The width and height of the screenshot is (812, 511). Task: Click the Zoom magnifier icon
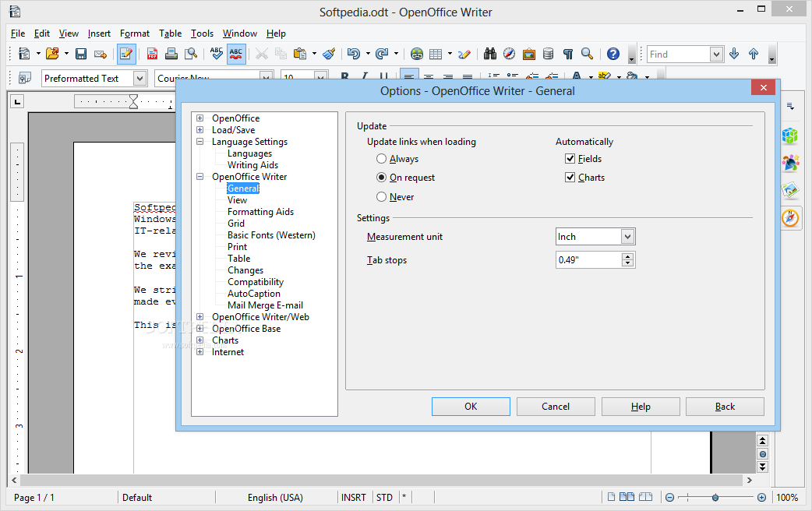(588, 54)
